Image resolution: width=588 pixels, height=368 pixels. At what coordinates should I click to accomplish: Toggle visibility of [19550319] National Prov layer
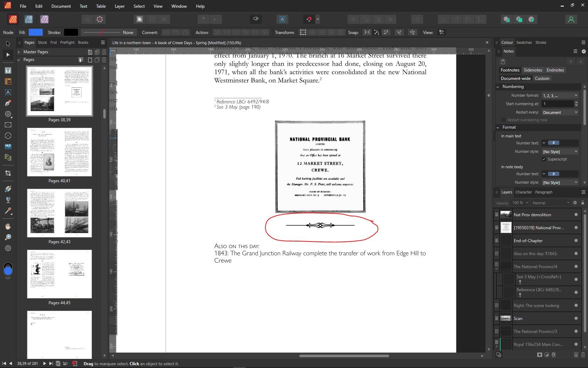click(576, 227)
